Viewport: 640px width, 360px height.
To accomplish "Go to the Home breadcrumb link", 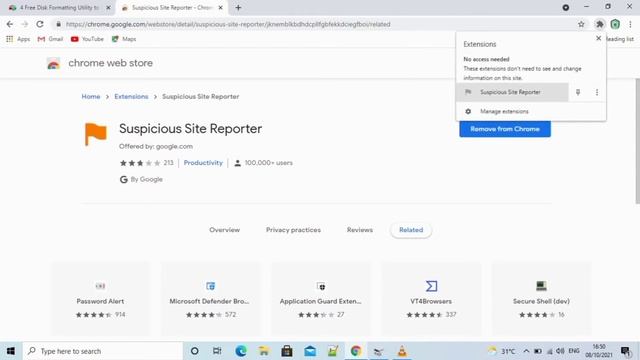I will click(91, 97).
